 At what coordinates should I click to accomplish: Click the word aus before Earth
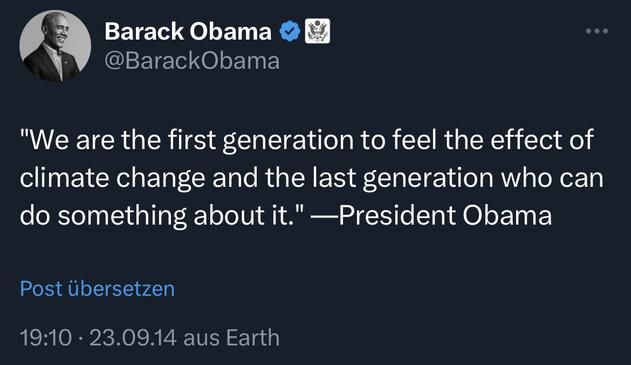(x=201, y=338)
